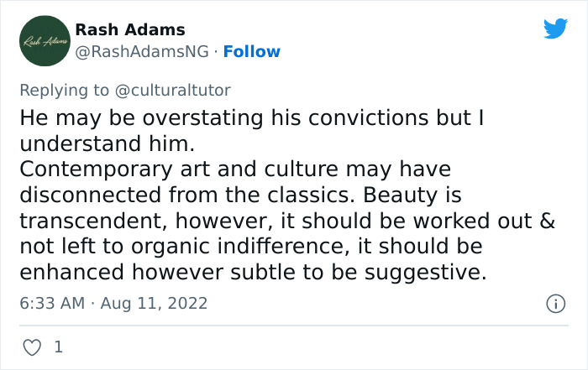Click the word "transcendent" in the tweet
The image size is (588, 370).
93,221
